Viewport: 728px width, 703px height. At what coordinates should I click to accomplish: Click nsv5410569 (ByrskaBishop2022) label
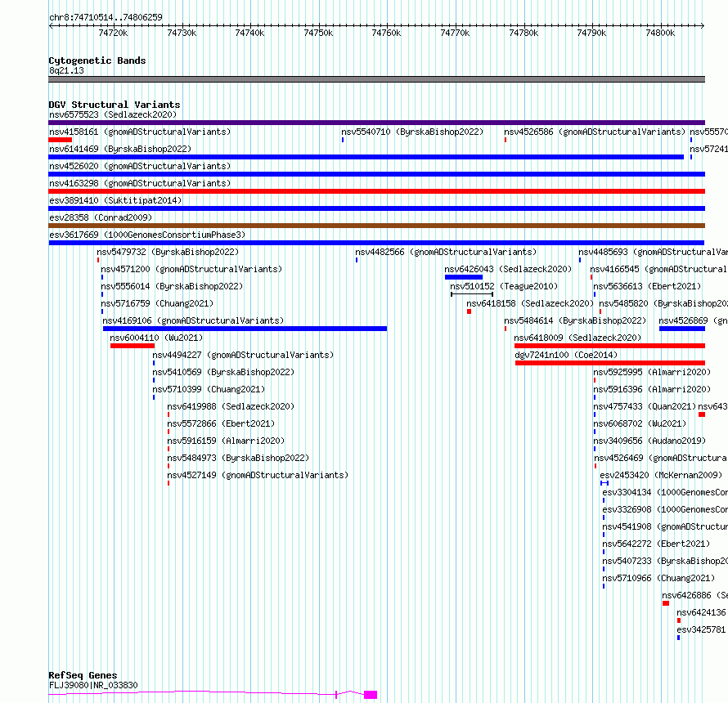coord(224,372)
